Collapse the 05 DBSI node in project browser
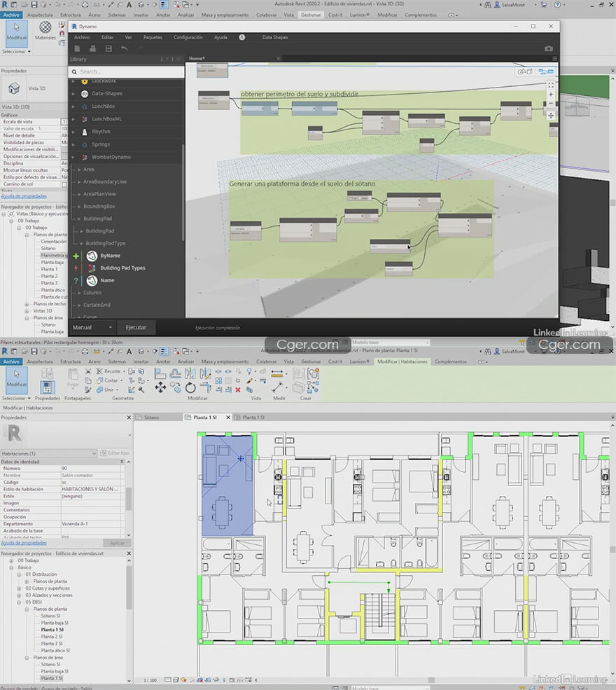This screenshot has height=690, width=616. tap(19, 602)
